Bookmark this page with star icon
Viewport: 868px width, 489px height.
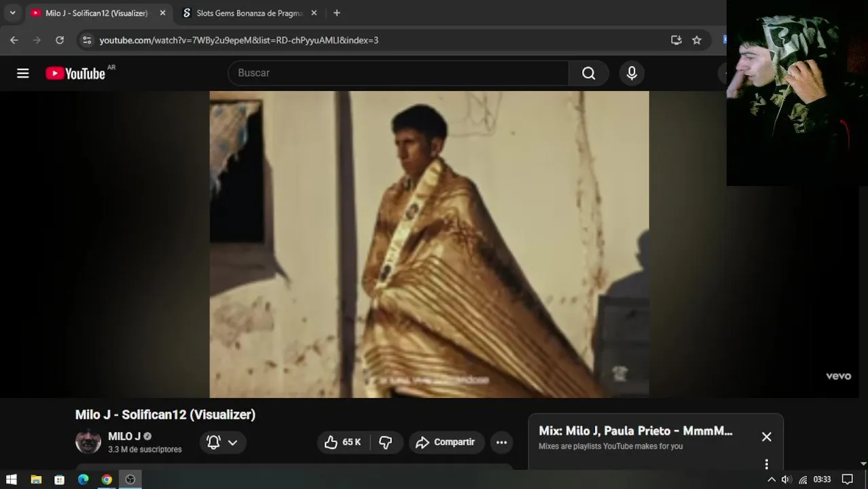[697, 40]
